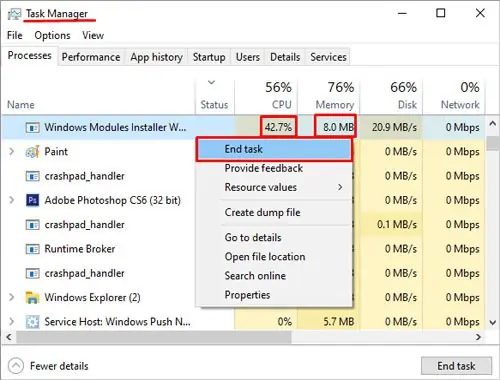Click the horizontal scrollbar right arrow
Image resolution: width=500 pixels, height=380 pixels.
click(x=478, y=337)
